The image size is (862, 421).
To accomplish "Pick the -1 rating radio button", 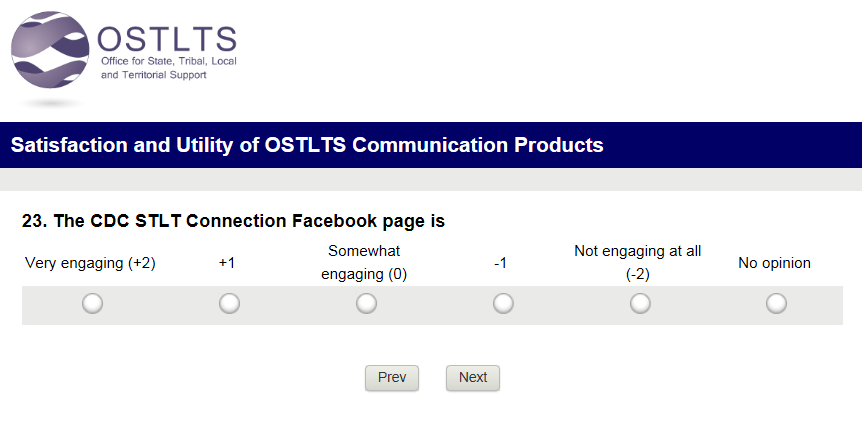I will (503, 303).
